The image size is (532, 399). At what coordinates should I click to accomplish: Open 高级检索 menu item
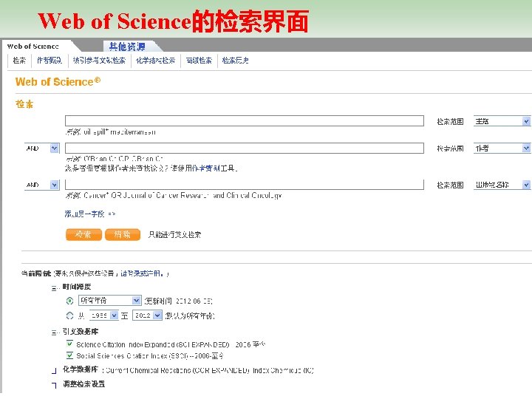click(x=199, y=61)
